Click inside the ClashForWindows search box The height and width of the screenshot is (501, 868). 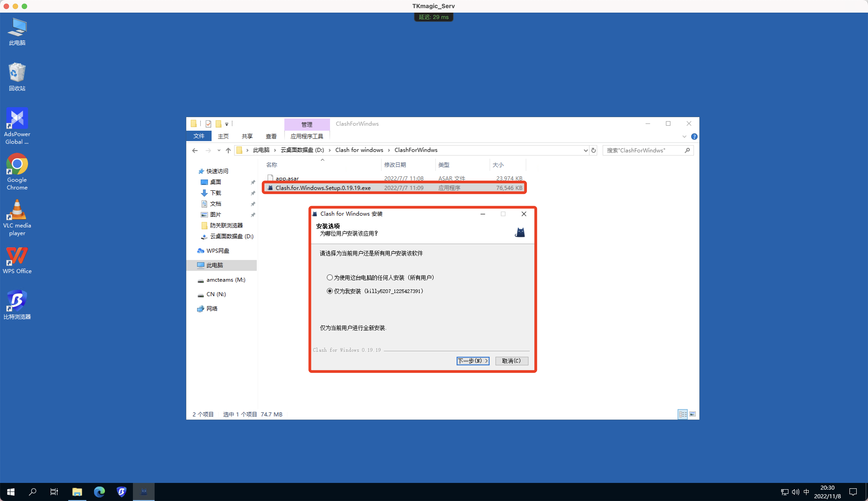point(643,150)
